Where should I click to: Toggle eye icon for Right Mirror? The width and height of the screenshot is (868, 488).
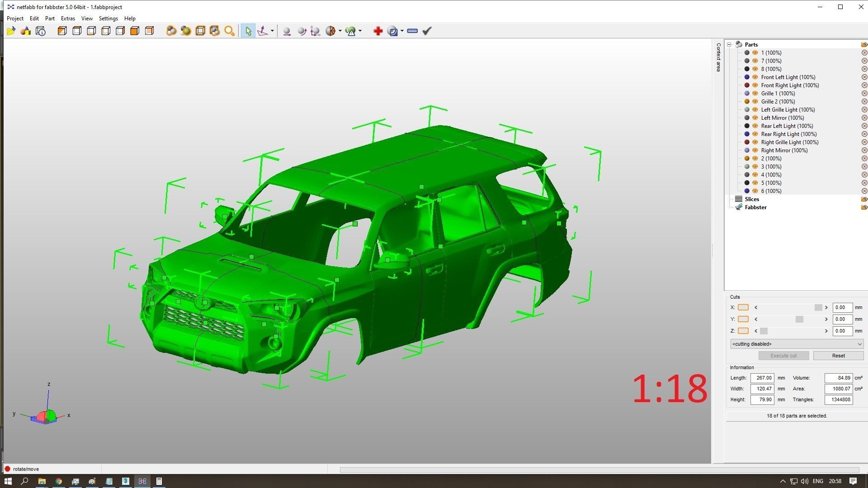tap(755, 150)
